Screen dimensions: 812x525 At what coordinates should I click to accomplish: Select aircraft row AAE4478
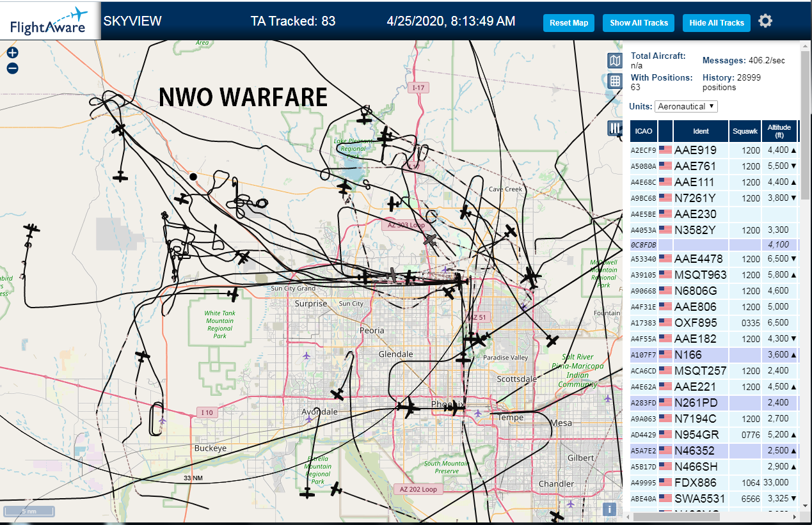click(x=714, y=259)
